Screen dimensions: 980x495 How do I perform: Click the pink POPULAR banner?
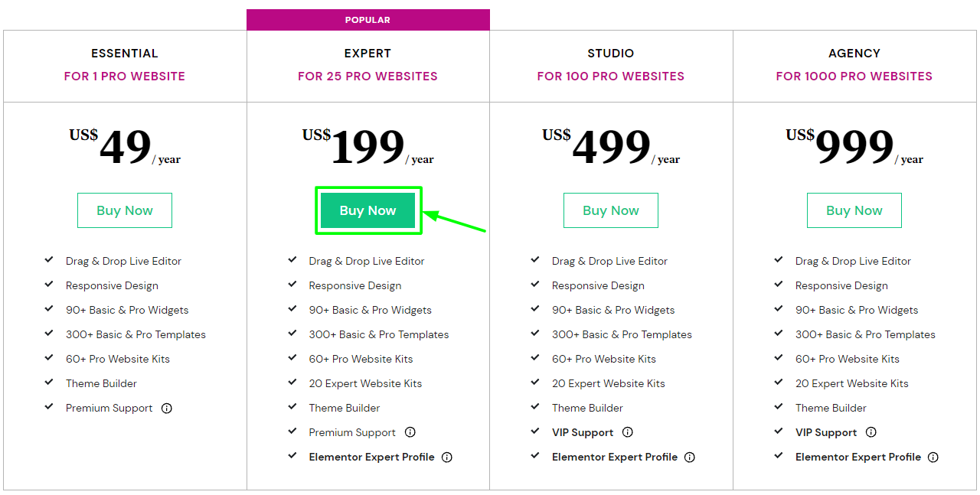click(368, 19)
